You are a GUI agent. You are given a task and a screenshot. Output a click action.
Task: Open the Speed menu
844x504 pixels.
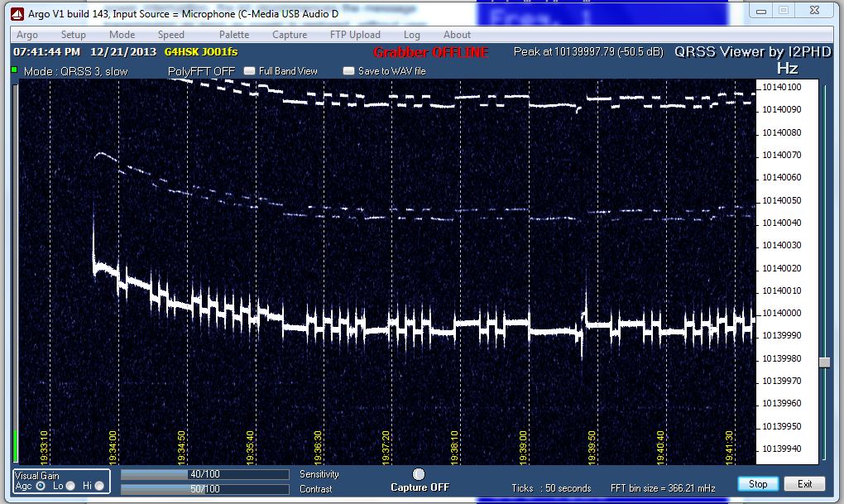(171, 35)
